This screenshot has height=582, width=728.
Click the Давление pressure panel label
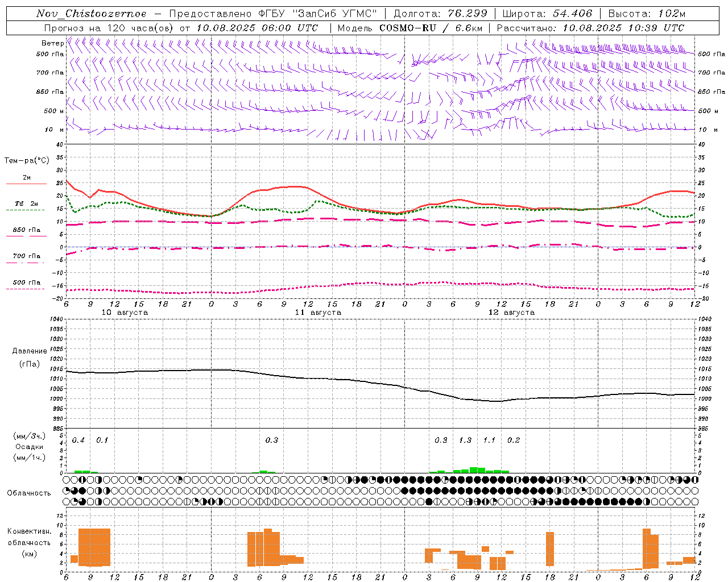[x=30, y=351]
